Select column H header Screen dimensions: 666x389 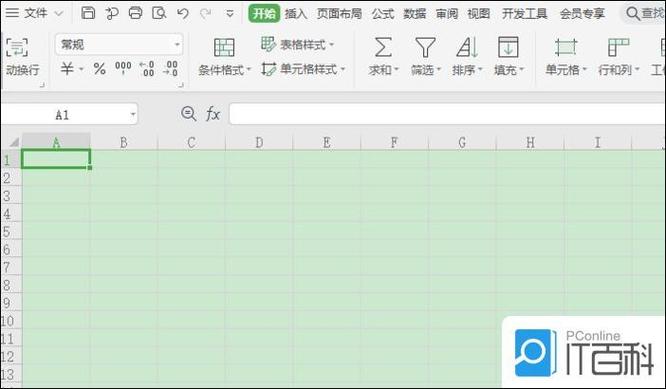point(530,142)
